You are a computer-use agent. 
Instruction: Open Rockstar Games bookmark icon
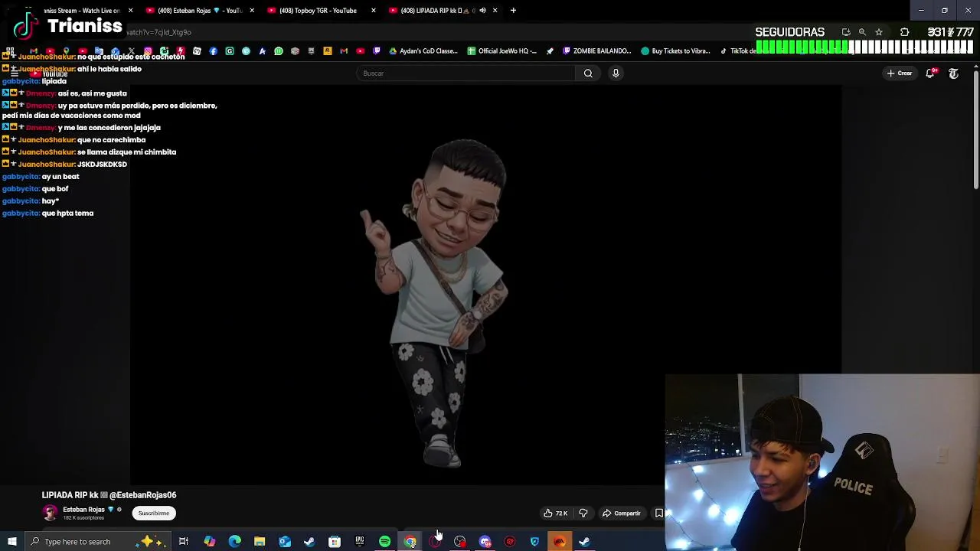[x=327, y=51]
